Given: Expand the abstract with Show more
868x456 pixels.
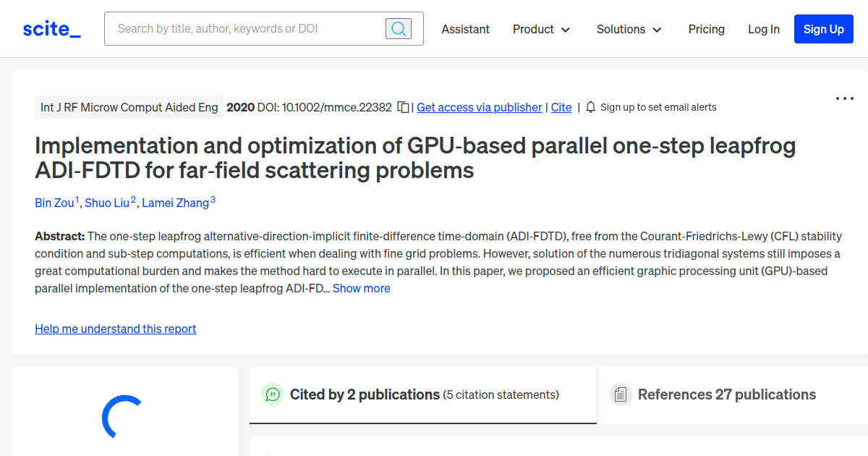Looking at the screenshot, I should click(361, 288).
